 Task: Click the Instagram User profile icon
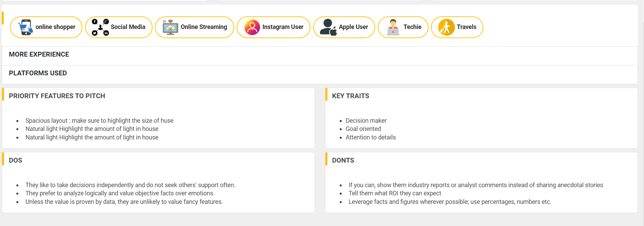(252, 27)
